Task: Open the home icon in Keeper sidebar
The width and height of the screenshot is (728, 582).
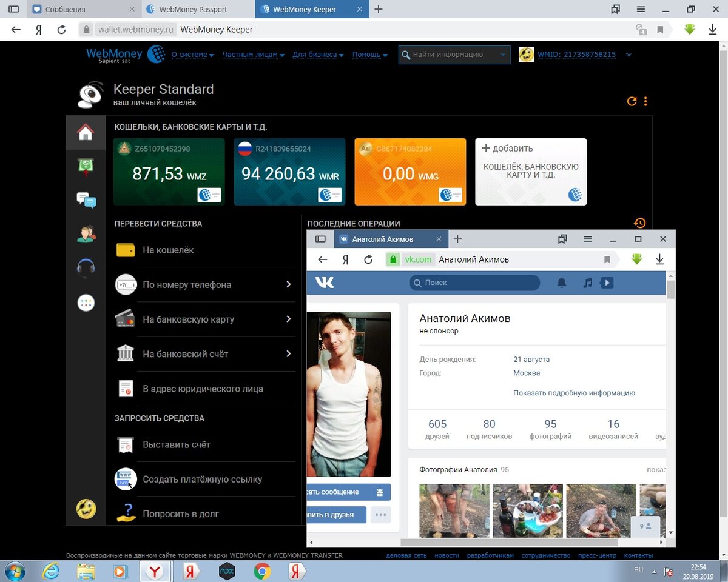Action: click(x=86, y=132)
